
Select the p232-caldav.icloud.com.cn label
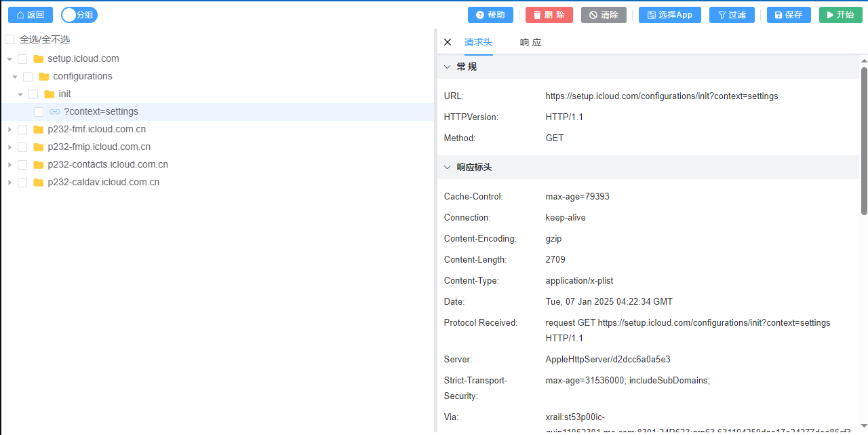click(x=104, y=183)
